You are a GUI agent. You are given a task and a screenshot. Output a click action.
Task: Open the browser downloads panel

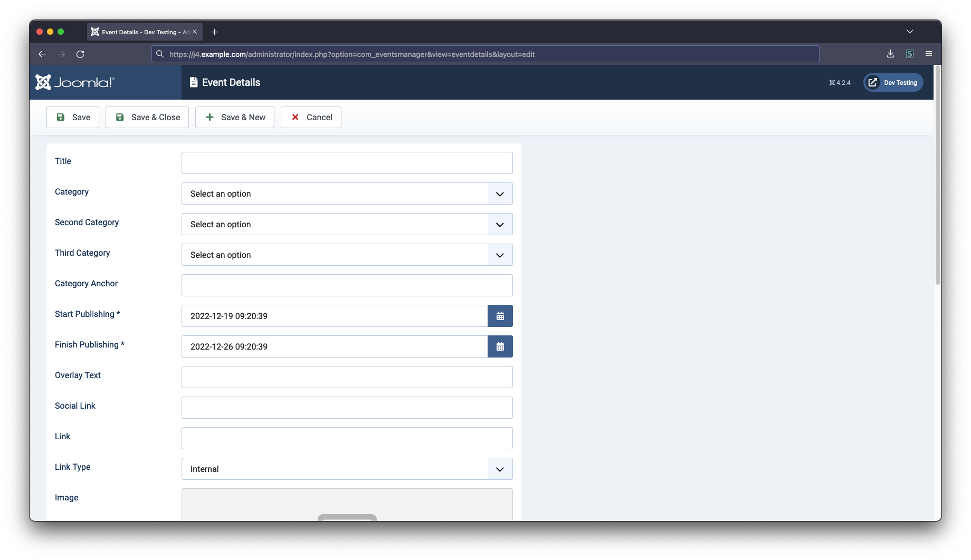tap(890, 54)
